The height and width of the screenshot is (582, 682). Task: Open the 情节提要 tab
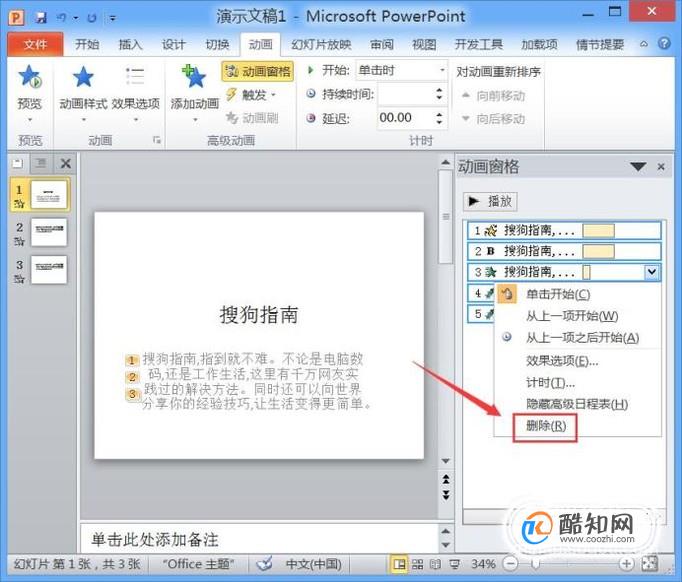coord(600,44)
